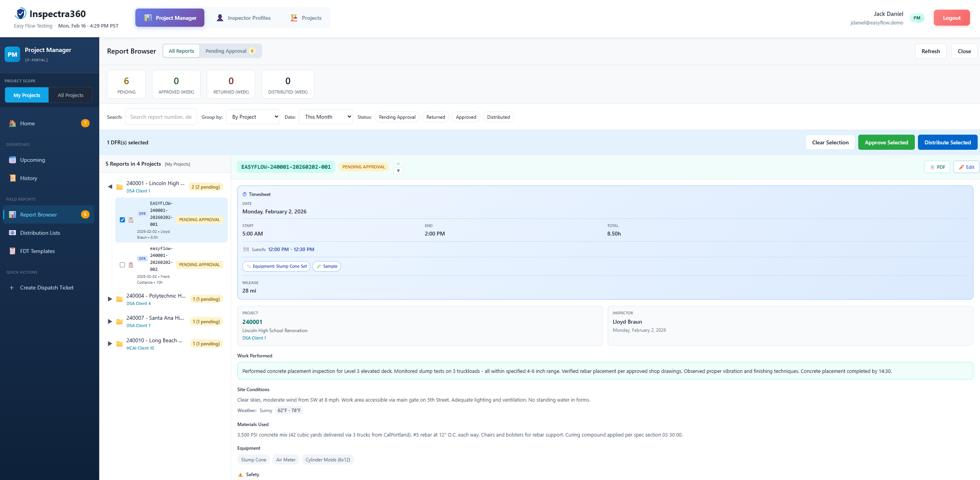The image size is (980, 480).
Task: Open the Group by project dropdown
Action: click(252, 116)
